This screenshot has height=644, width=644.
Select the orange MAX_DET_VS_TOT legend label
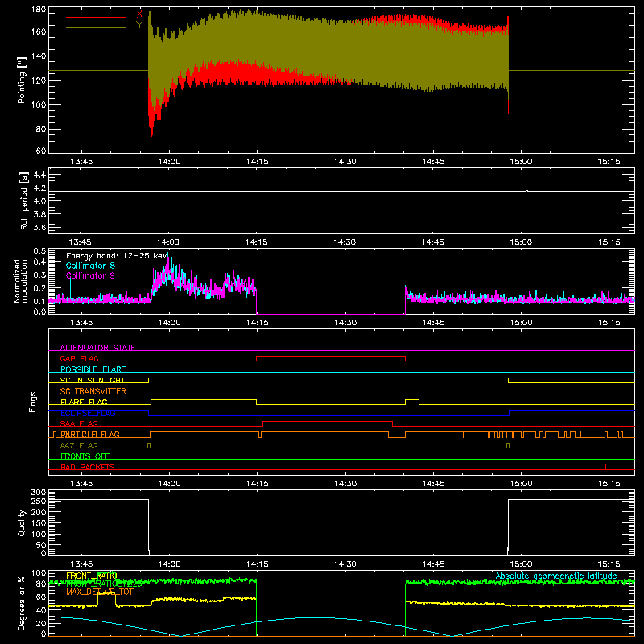point(100,592)
